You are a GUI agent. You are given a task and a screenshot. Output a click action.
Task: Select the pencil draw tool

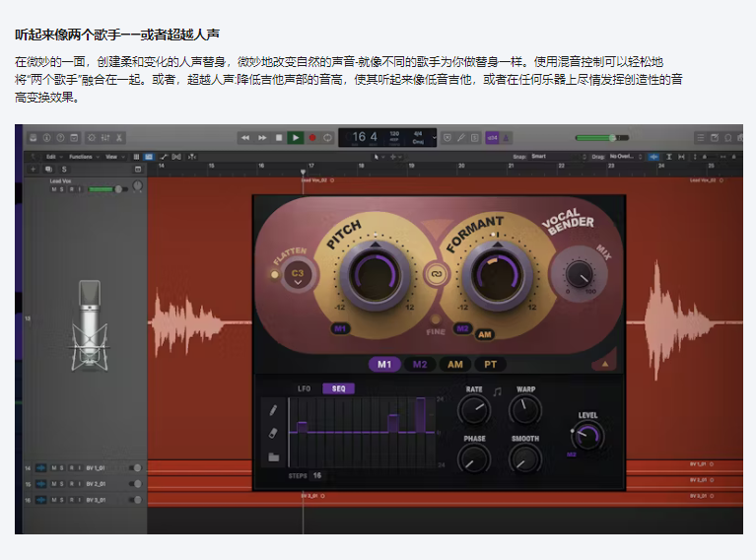tap(273, 410)
